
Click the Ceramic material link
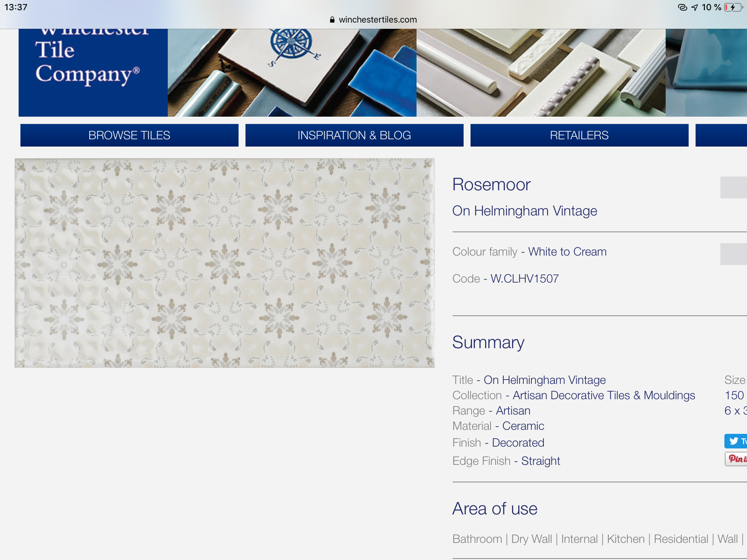pyautogui.click(x=523, y=426)
